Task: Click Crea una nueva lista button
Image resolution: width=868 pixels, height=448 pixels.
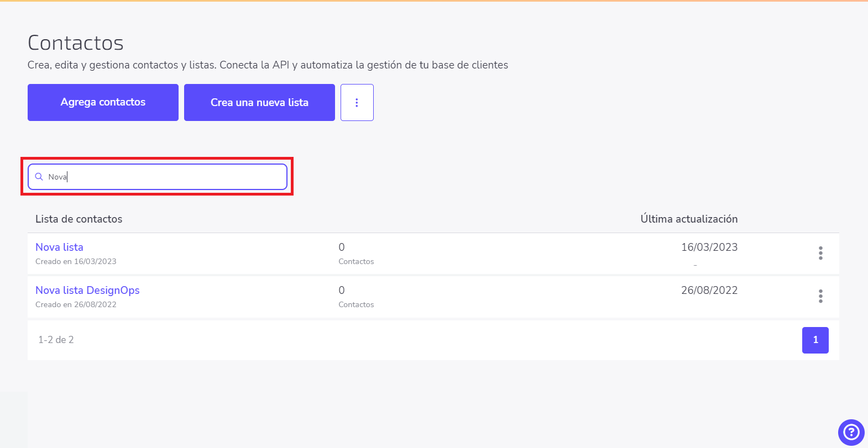Action: pyautogui.click(x=259, y=102)
